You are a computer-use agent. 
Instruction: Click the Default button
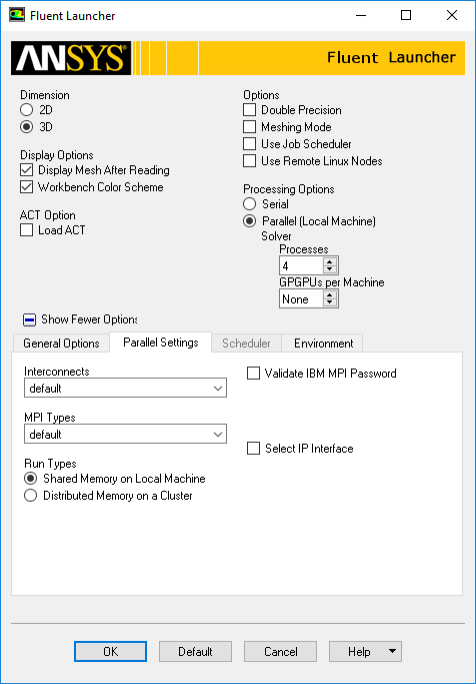[x=195, y=652]
